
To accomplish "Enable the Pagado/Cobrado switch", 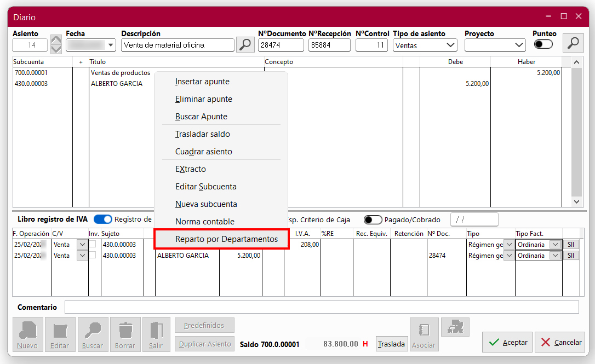I will [x=373, y=219].
